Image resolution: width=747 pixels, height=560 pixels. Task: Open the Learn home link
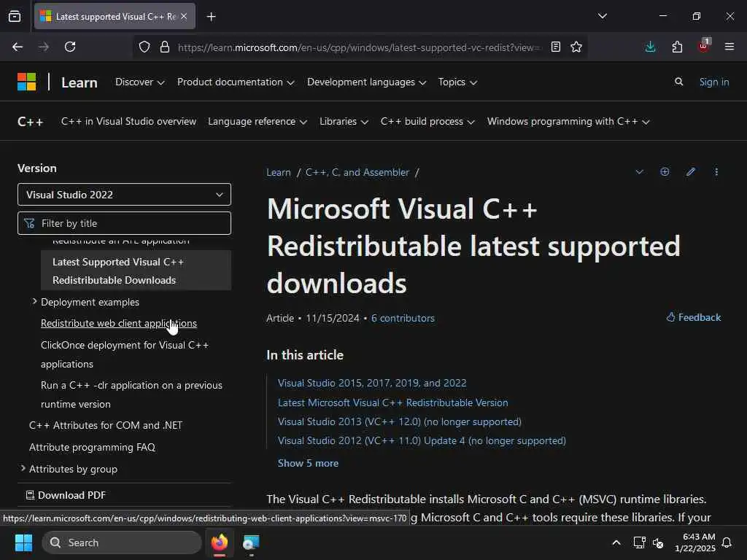click(80, 82)
